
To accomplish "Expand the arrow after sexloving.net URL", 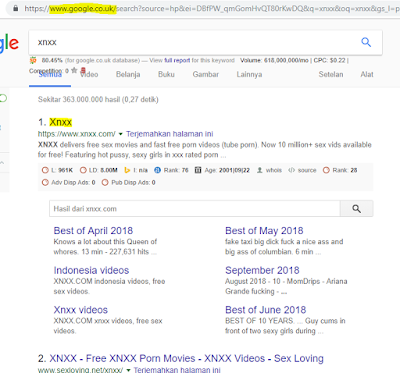I will [128, 370].
